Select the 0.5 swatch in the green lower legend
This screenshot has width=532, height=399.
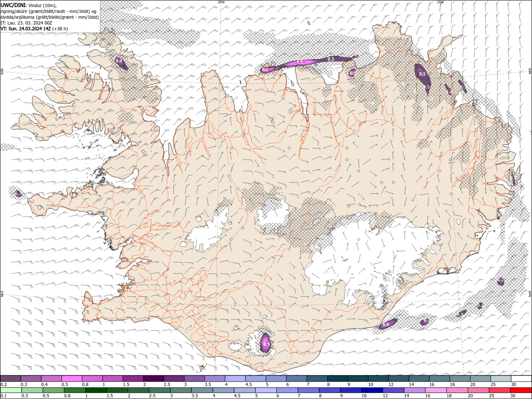click(53, 390)
